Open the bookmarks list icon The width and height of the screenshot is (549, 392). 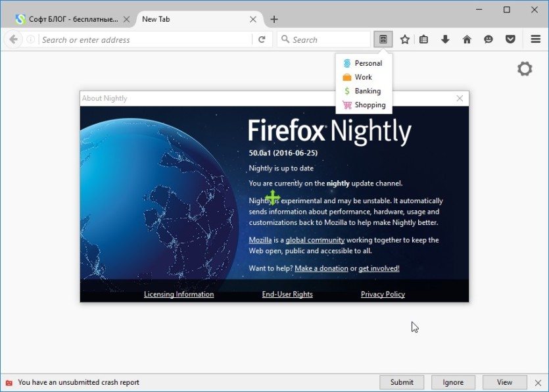pyautogui.click(x=423, y=39)
